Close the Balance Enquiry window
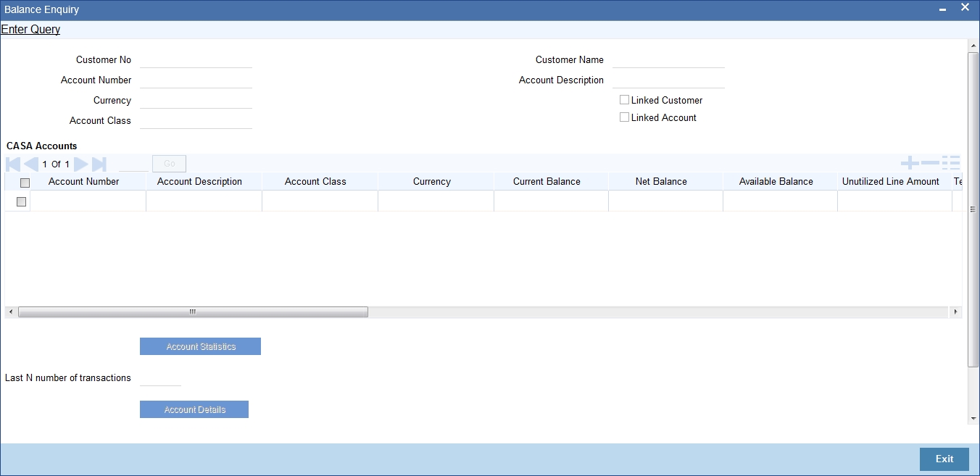Viewport: 980px width, 476px height. 965,7
